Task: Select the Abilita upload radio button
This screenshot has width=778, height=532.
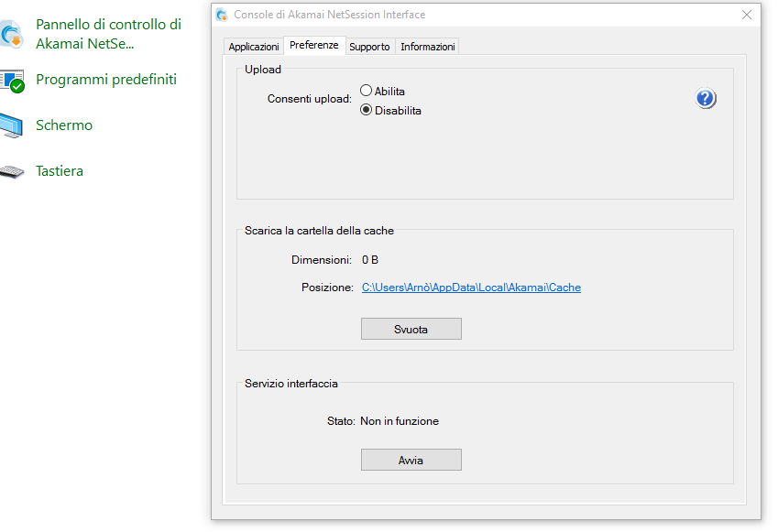Action: [x=367, y=91]
